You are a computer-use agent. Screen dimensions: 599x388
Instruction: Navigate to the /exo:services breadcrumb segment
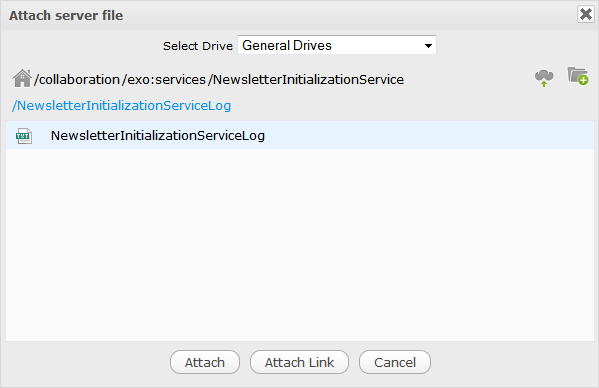point(164,79)
